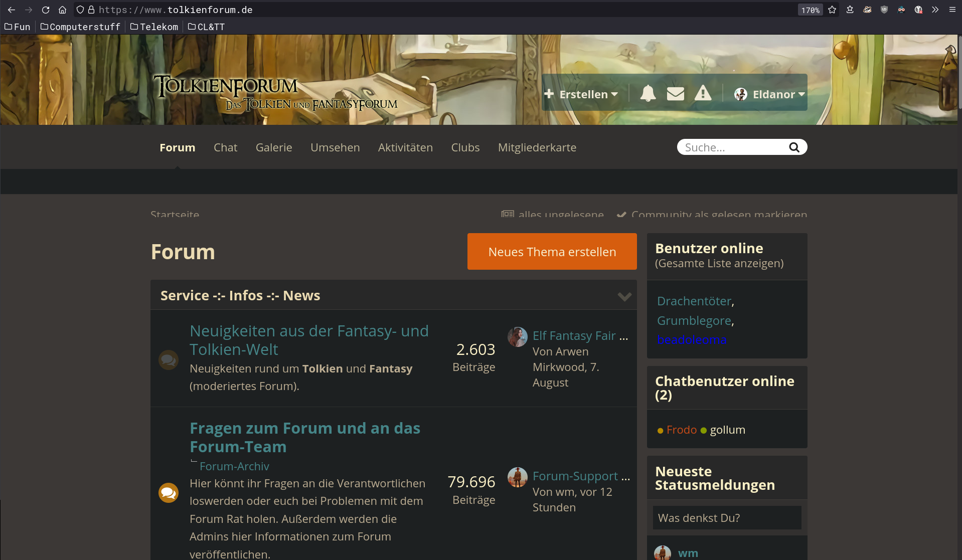Change page zoom at 170% indicator
Screen dimensions: 962x560
tap(810, 10)
